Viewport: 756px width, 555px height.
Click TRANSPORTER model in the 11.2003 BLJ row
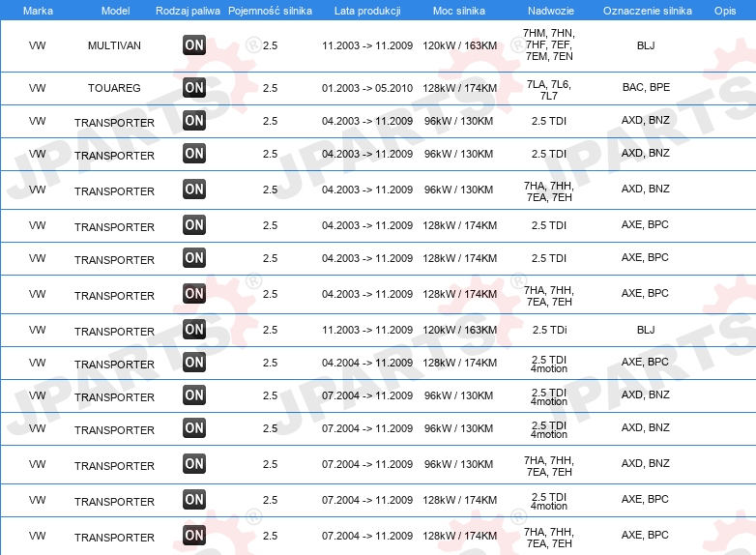(x=114, y=332)
